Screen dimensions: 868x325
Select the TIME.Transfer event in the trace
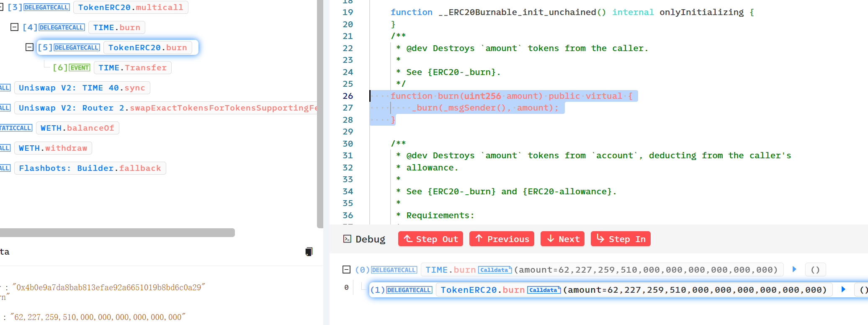coord(132,68)
